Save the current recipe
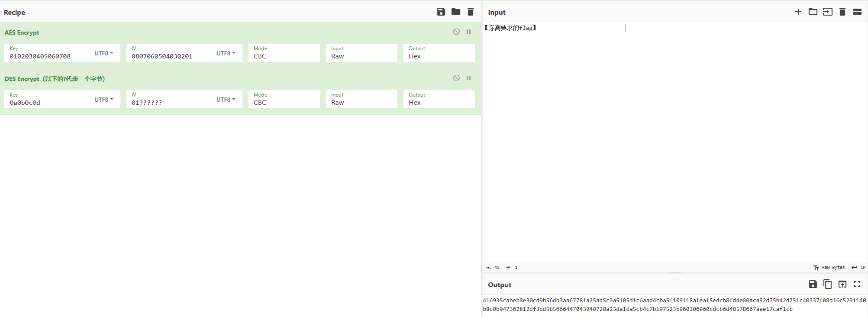This screenshot has height=317, width=868. click(x=441, y=12)
